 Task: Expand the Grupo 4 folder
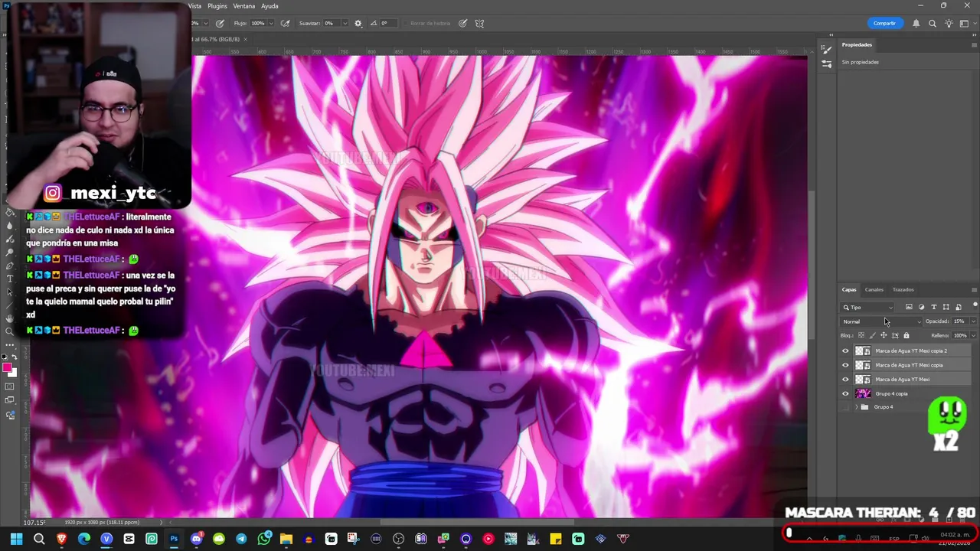tap(856, 407)
